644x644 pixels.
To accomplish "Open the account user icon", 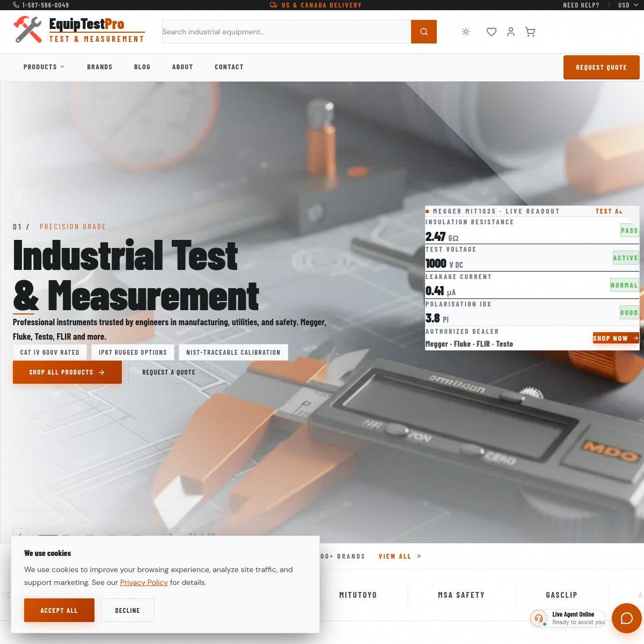I will tap(511, 32).
